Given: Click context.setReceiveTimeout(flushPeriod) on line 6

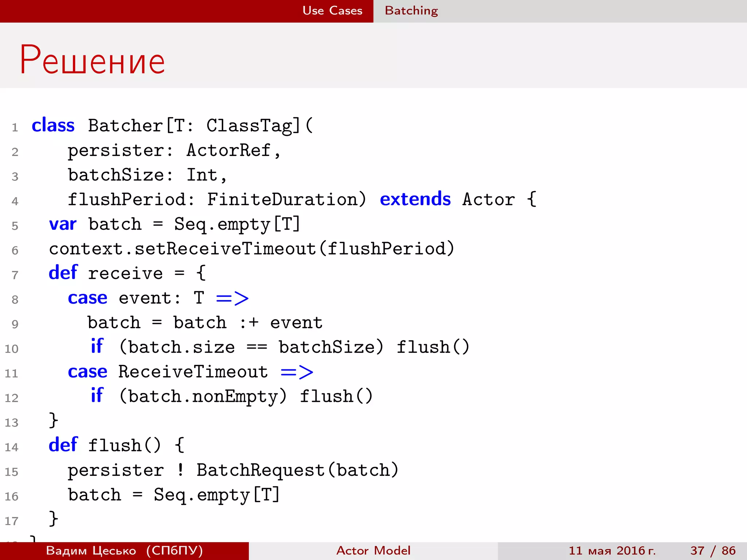Looking at the screenshot, I should click(252, 249).
